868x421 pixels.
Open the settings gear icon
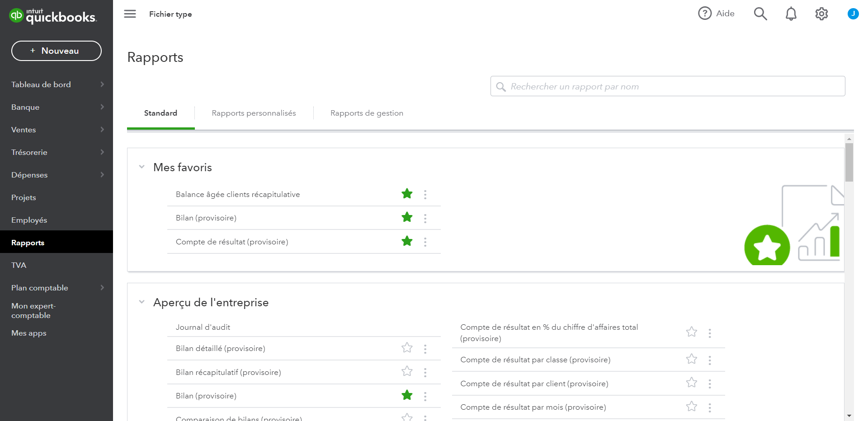tap(821, 14)
